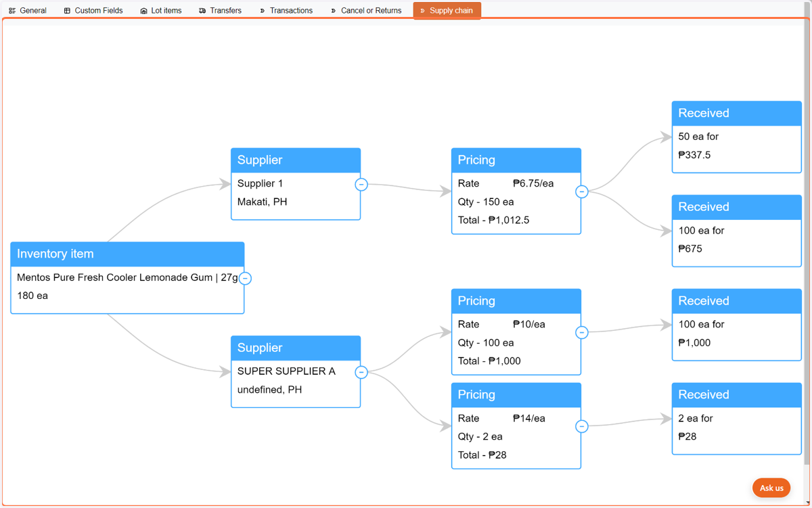Click the Qty - 2 ea text
The width and height of the screenshot is (812, 508).
tap(480, 436)
